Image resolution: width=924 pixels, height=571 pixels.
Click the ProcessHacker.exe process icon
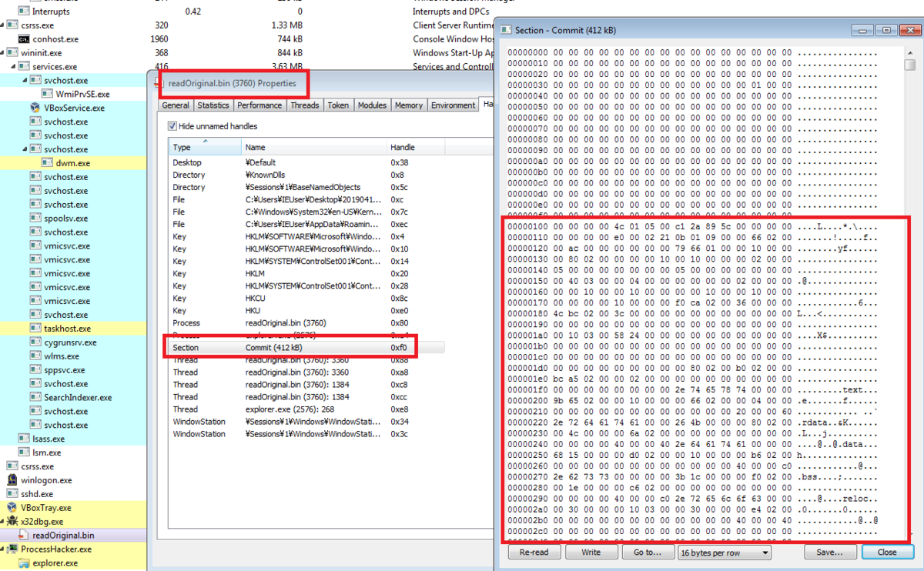[12, 549]
